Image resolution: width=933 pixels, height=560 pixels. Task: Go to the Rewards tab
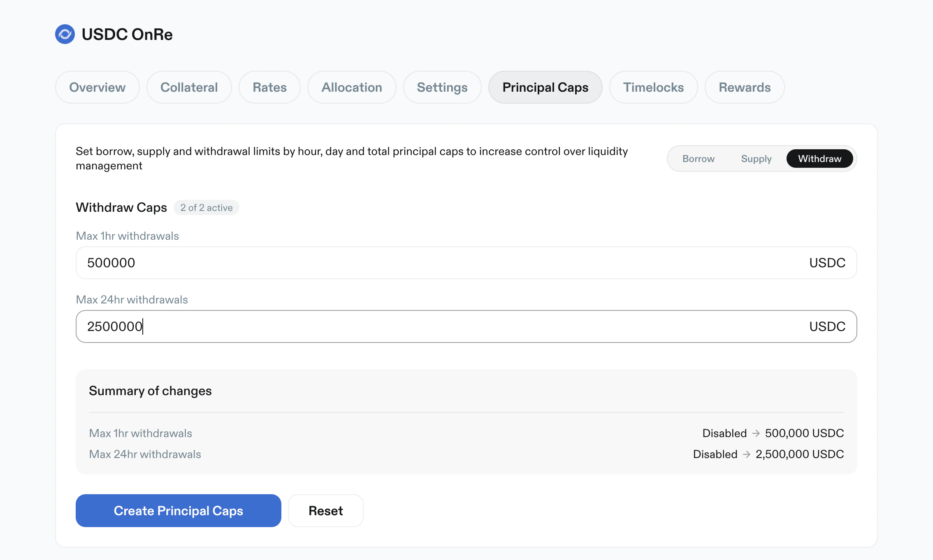tap(744, 87)
